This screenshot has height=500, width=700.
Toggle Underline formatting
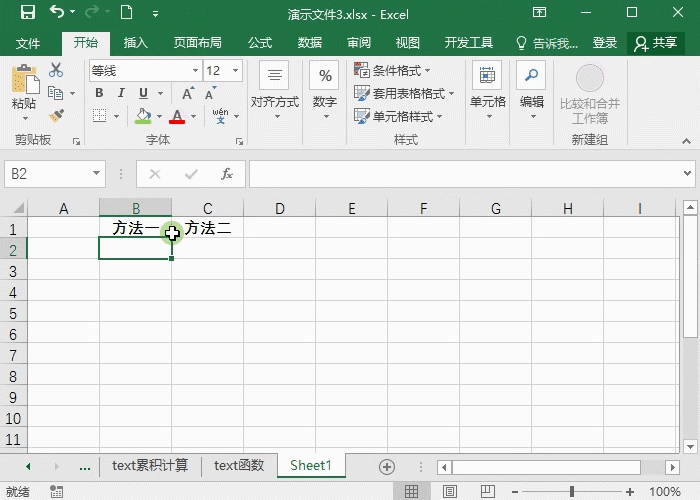coord(143,93)
